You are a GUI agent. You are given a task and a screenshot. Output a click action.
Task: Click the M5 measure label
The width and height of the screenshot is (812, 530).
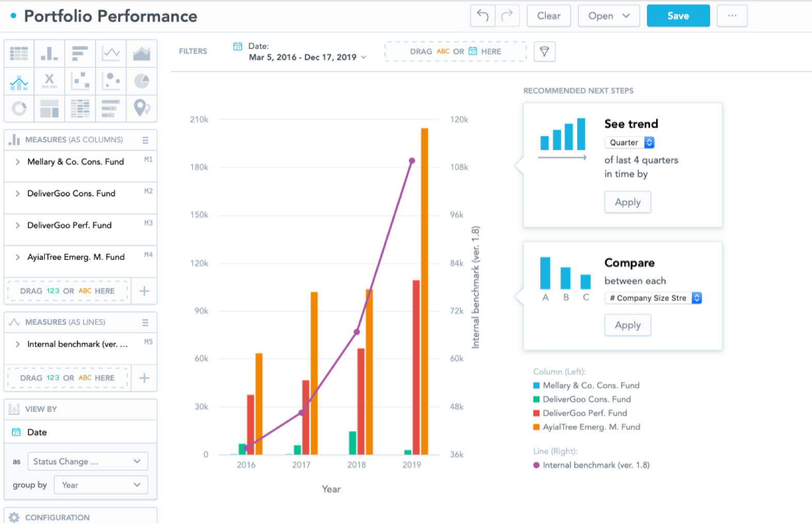[149, 342]
